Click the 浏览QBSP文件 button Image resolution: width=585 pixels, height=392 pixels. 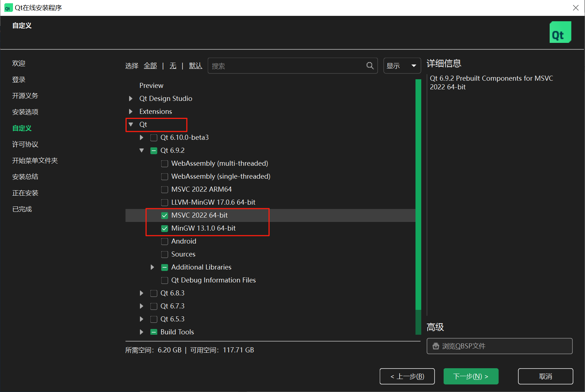click(500, 346)
